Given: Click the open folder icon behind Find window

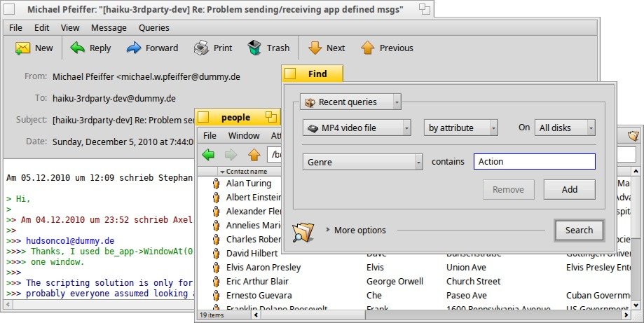Looking at the screenshot, I should (633, 135).
